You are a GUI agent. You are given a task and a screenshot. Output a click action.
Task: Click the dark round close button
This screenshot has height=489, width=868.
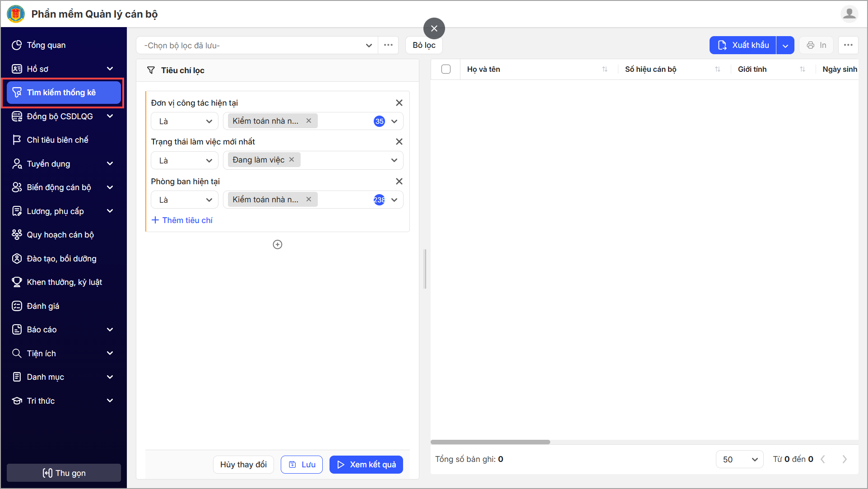click(x=434, y=28)
